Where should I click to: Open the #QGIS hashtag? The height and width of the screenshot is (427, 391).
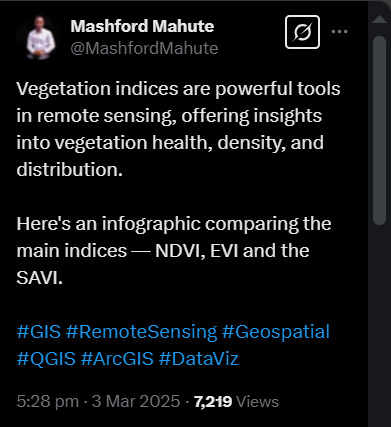46,359
